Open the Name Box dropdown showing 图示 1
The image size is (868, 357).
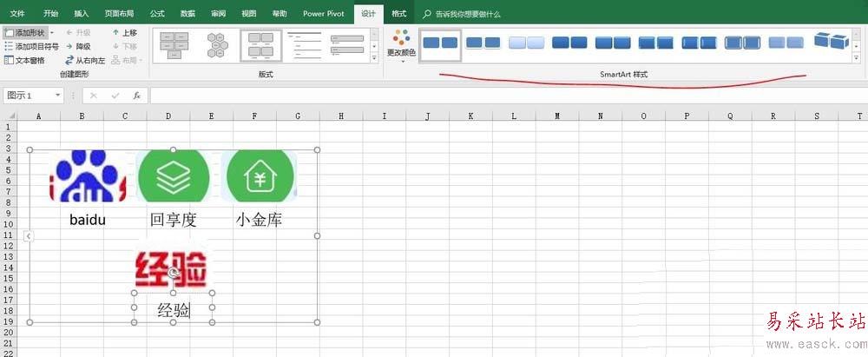click(58, 96)
